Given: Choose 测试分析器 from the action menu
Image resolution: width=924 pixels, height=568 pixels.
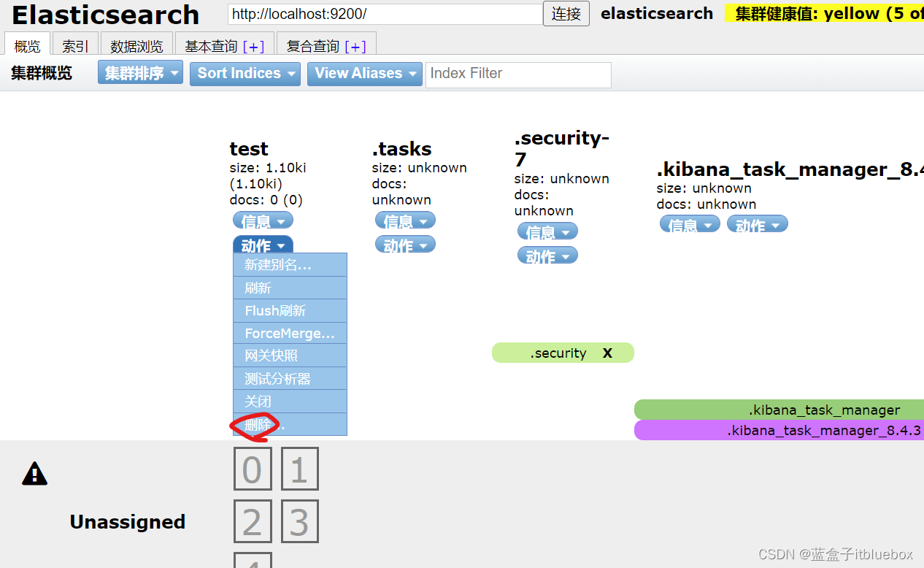Looking at the screenshot, I should click(290, 378).
